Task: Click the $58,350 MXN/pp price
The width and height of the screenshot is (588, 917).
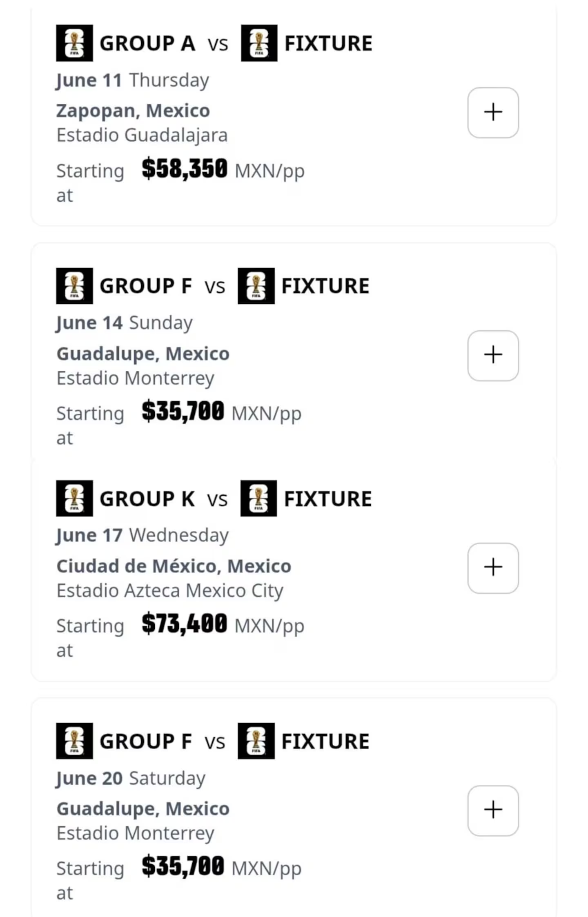Action: click(x=223, y=169)
